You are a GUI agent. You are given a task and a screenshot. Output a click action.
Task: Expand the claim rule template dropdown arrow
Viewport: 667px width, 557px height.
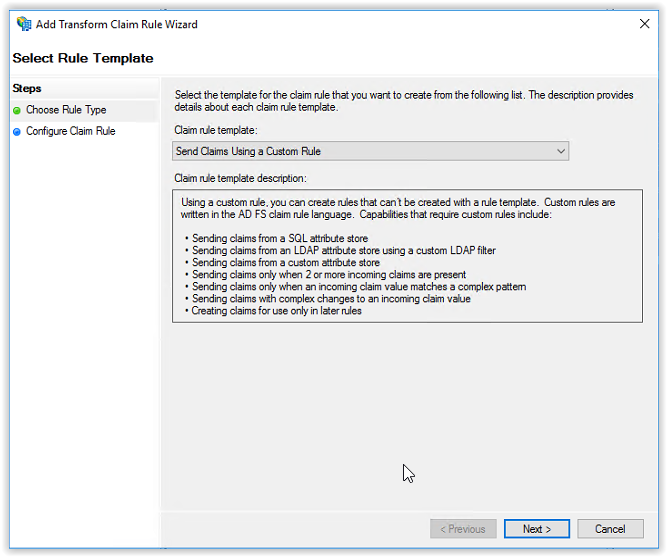(561, 151)
